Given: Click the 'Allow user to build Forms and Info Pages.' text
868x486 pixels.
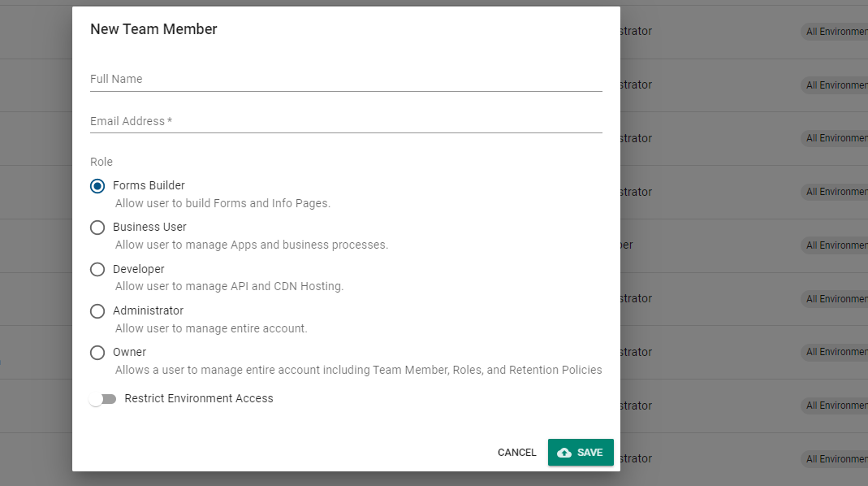Looking at the screenshot, I should 222,203.
